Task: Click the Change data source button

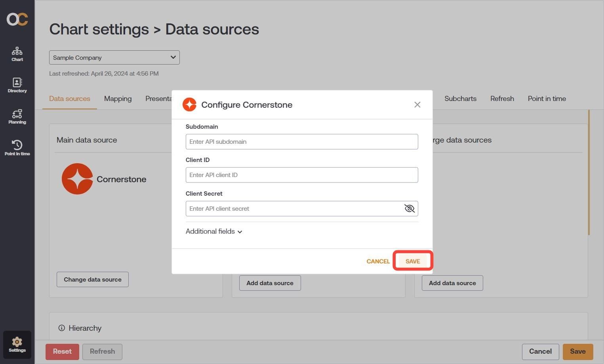Action: [93, 280]
